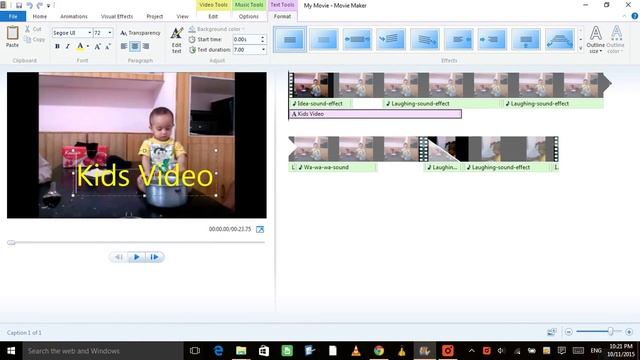The width and height of the screenshot is (640, 360).
Task: Open the Outline size dropdown
Action: coord(596,40)
